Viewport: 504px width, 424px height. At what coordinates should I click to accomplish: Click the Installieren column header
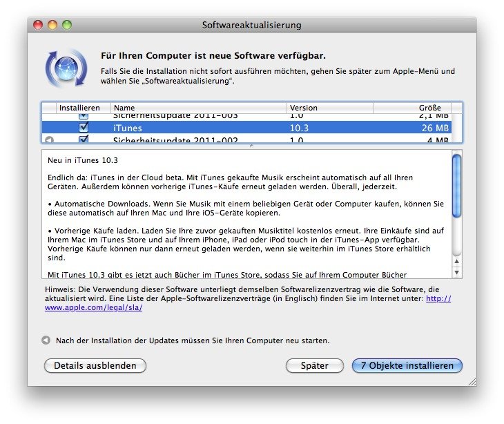pos(84,108)
